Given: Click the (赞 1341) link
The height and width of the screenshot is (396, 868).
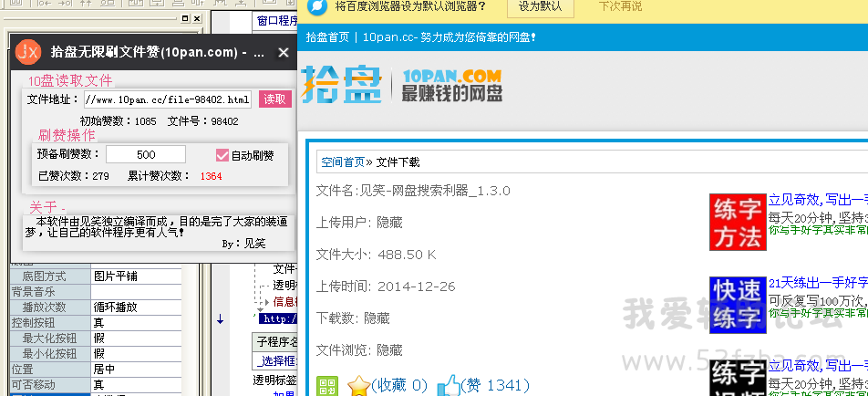Looking at the screenshot, I should click(x=495, y=385).
